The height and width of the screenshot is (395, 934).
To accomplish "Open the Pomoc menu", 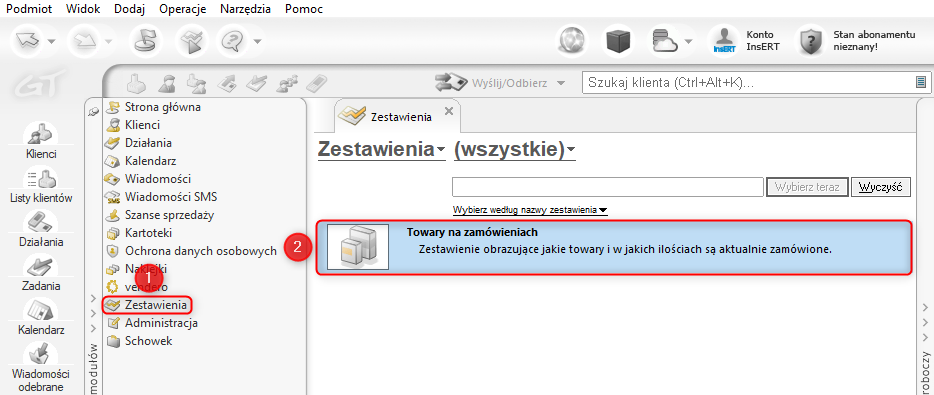I will (x=304, y=9).
